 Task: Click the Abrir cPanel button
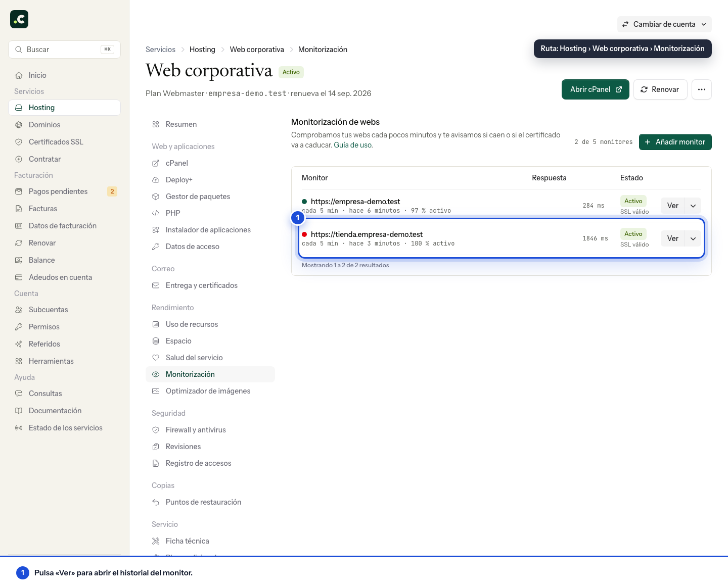coord(596,89)
